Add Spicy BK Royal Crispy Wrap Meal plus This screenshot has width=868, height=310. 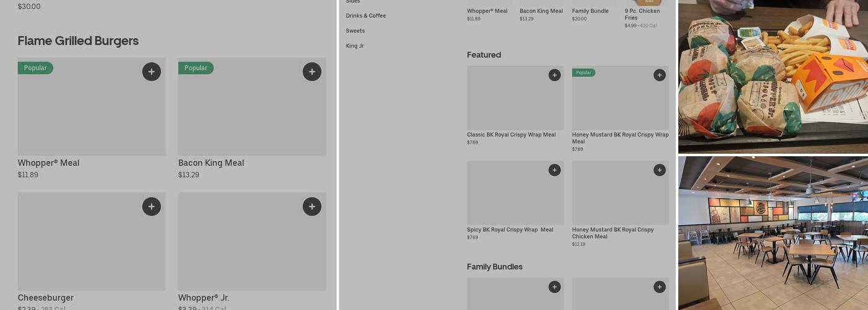(x=554, y=170)
